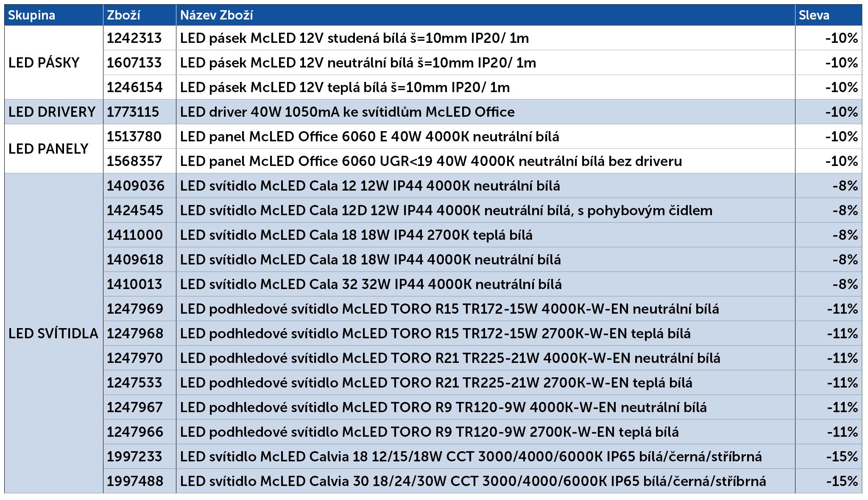868x500 pixels.
Task: Click product code 1242313
Action: [x=134, y=38]
